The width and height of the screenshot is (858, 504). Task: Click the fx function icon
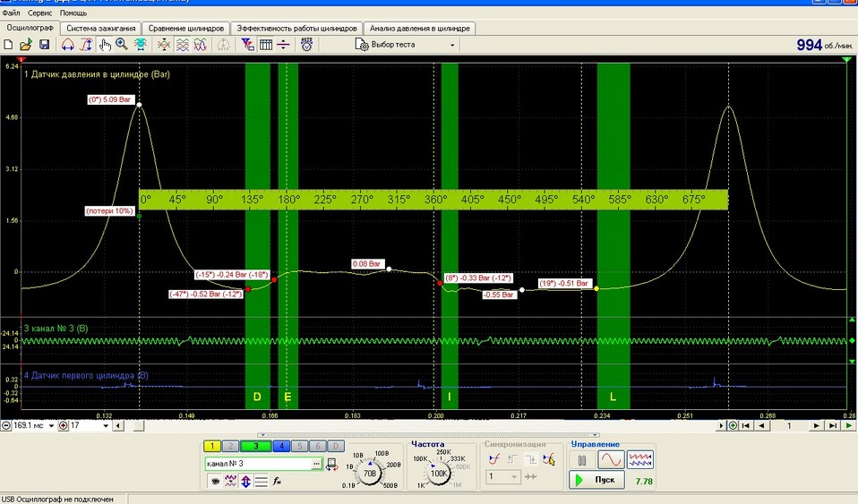(x=277, y=482)
